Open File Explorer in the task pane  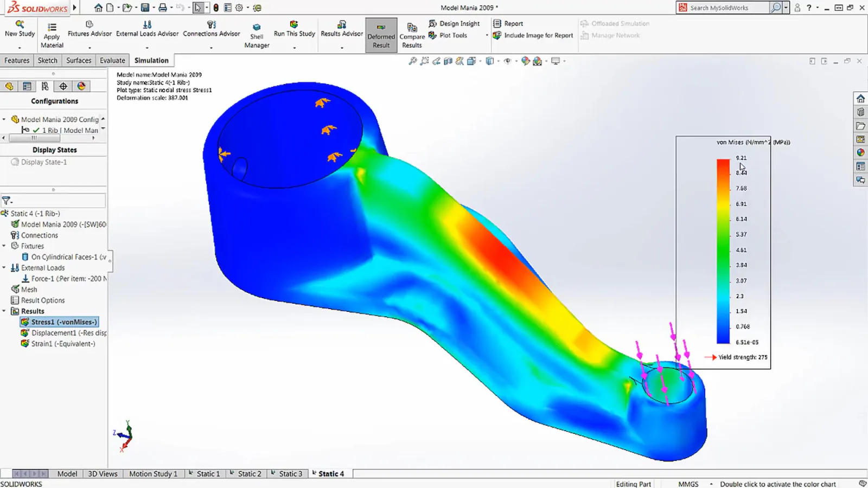coord(860,126)
